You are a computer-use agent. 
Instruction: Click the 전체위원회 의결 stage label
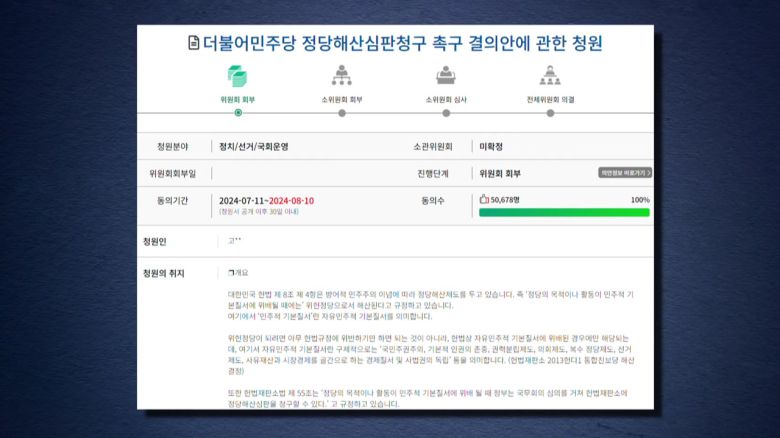click(550, 100)
